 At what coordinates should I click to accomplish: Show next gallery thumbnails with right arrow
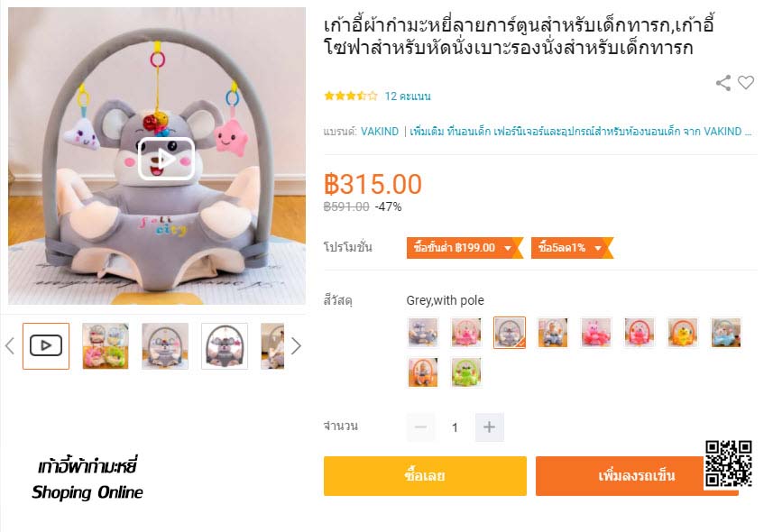296,346
